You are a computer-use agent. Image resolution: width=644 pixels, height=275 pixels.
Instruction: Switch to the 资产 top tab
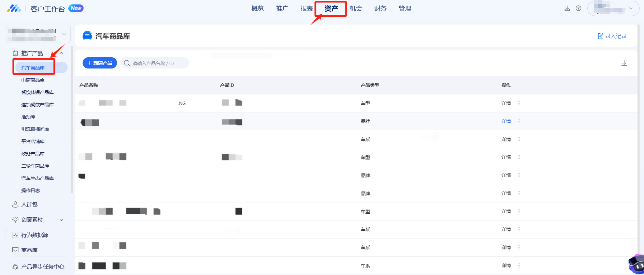click(331, 9)
